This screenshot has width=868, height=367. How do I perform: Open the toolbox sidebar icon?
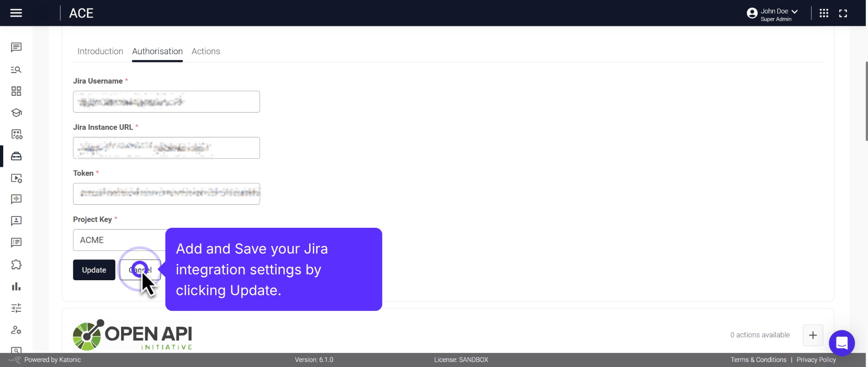click(x=16, y=156)
